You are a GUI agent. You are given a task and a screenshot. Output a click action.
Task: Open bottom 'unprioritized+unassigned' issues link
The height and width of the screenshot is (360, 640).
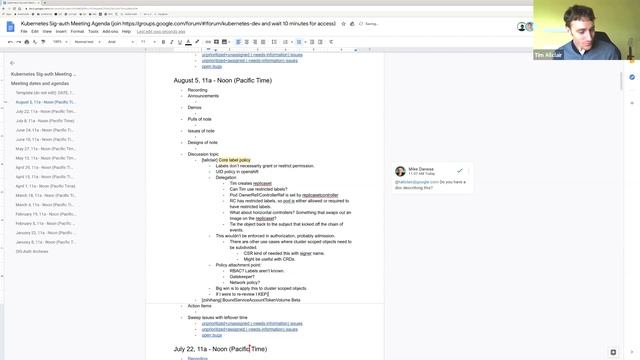click(252, 324)
